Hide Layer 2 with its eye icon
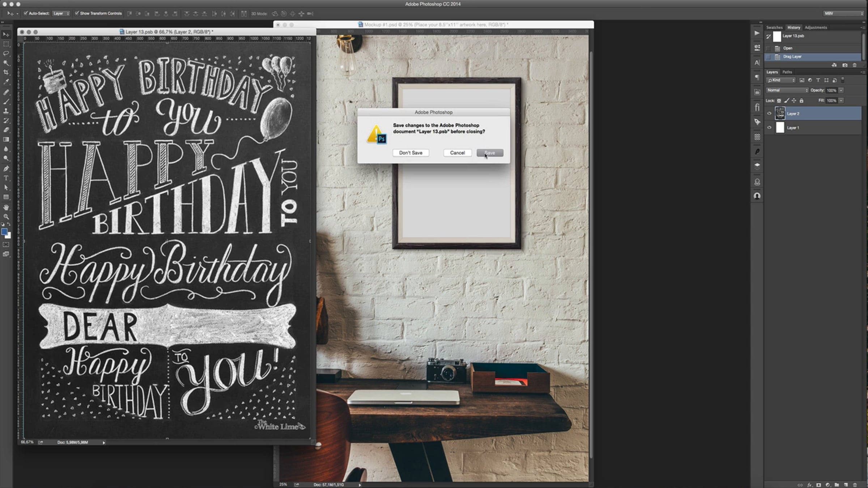The height and width of the screenshot is (488, 868). coord(769,114)
